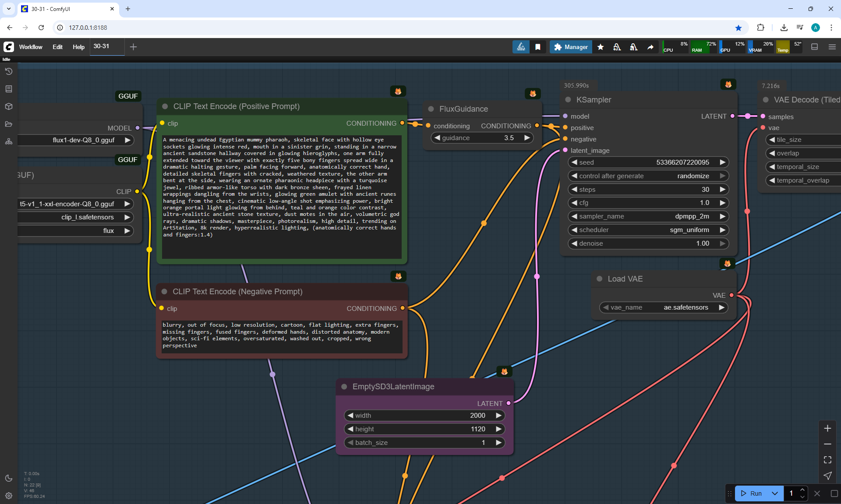841x504 pixels.
Task: Toggle dark theme moon icon
Action: (x=9, y=478)
